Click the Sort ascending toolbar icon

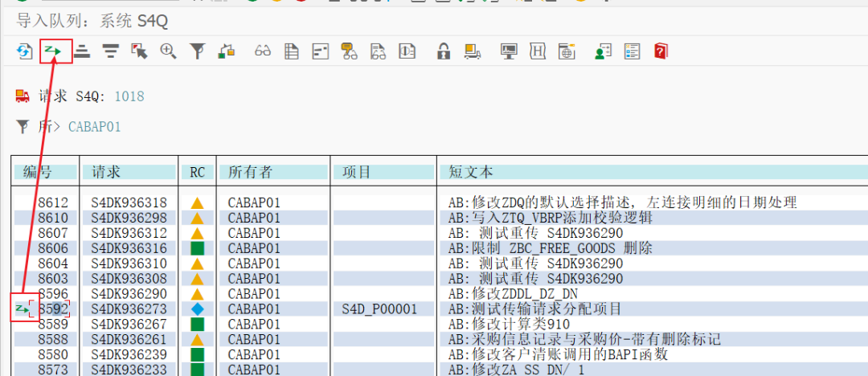click(x=83, y=51)
